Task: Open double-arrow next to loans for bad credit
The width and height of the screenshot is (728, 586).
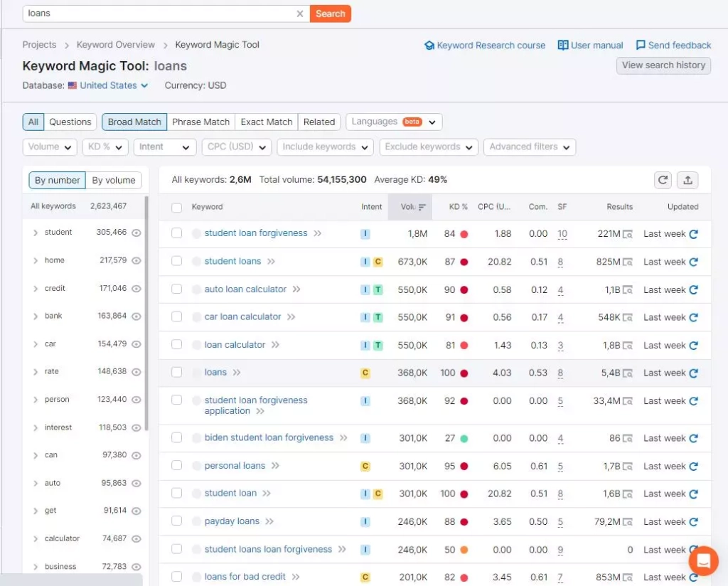Action: tap(295, 577)
